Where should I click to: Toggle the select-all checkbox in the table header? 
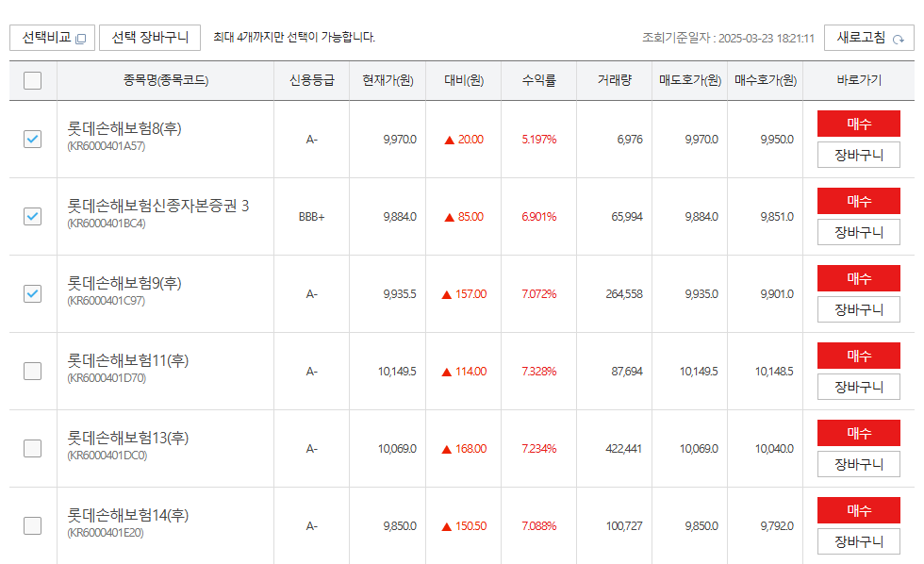[32, 80]
